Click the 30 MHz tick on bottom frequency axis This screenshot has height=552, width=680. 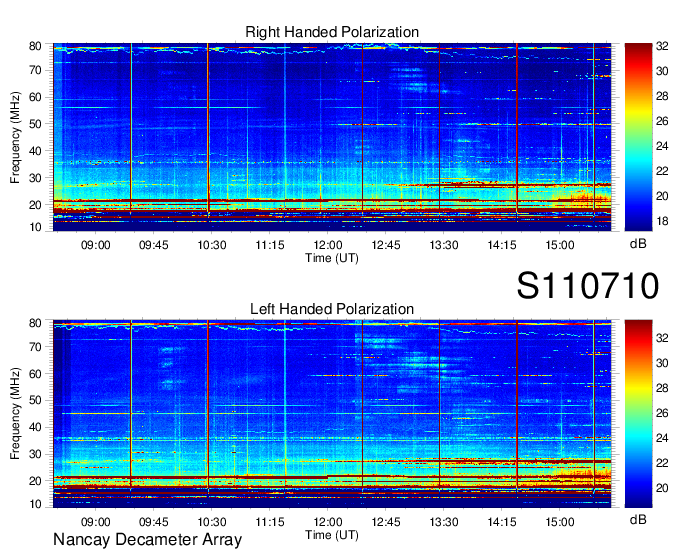click(35, 454)
